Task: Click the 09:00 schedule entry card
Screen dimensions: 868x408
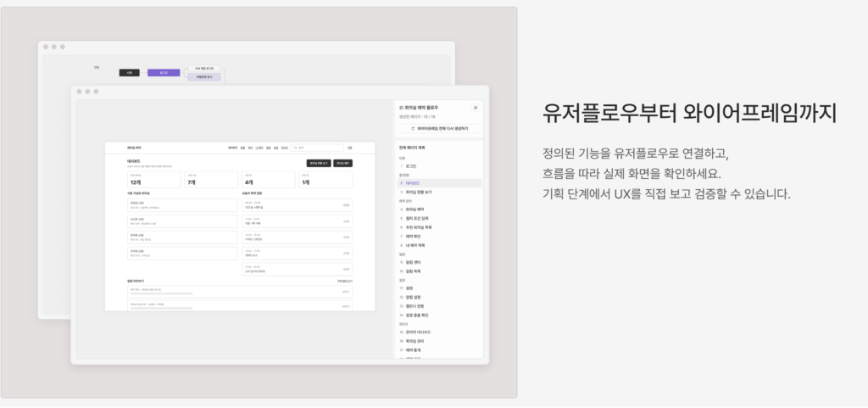Action: pos(298,205)
